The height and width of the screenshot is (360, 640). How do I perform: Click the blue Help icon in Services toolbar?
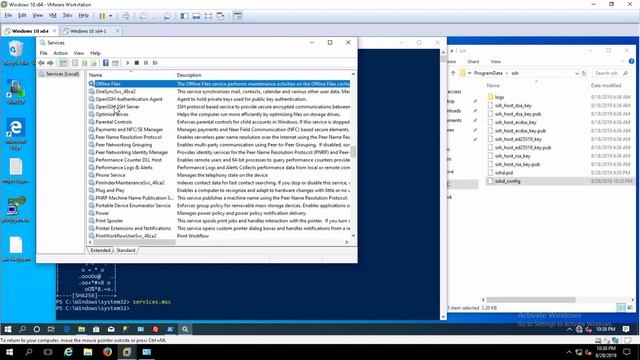(106, 63)
